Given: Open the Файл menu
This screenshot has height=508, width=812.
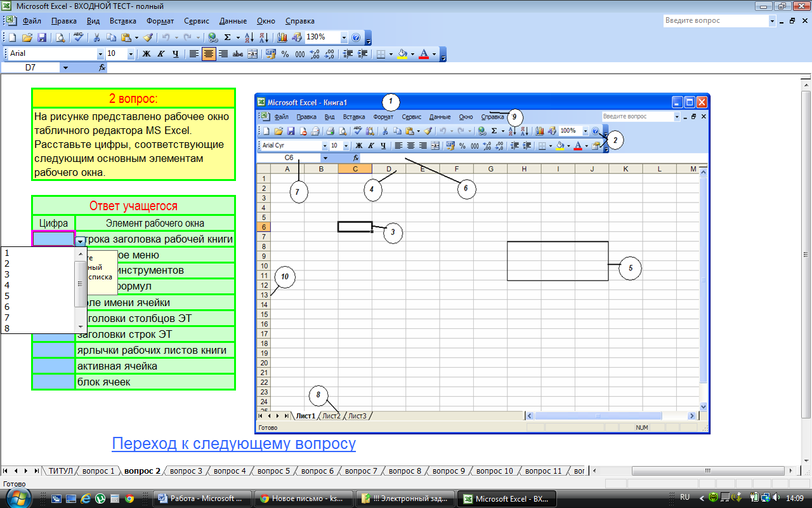Looking at the screenshot, I should 32,21.
